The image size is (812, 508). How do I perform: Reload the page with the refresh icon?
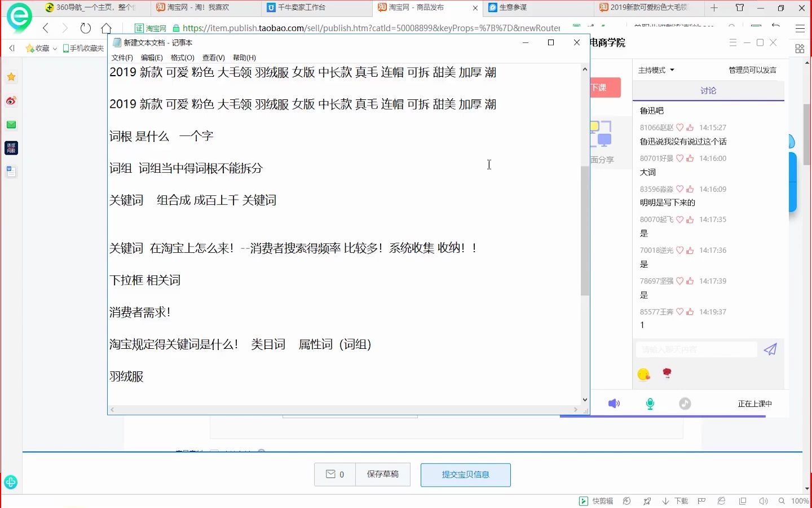point(86,28)
